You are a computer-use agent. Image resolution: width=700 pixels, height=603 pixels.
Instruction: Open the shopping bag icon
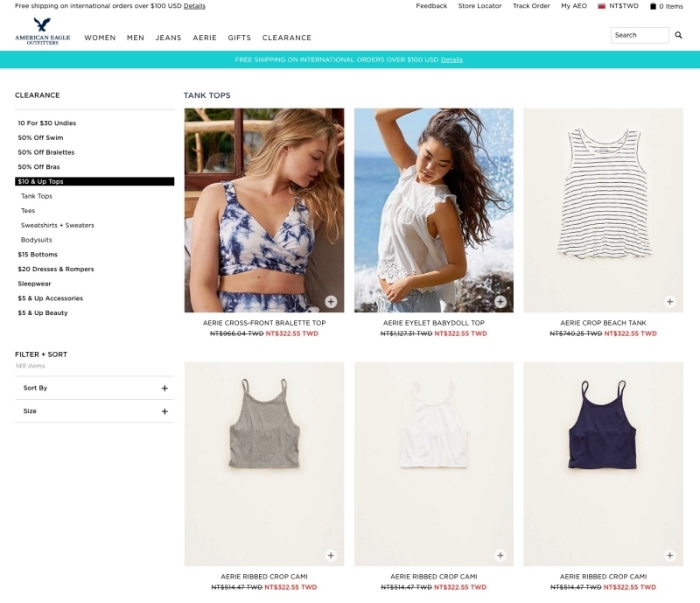(653, 6)
